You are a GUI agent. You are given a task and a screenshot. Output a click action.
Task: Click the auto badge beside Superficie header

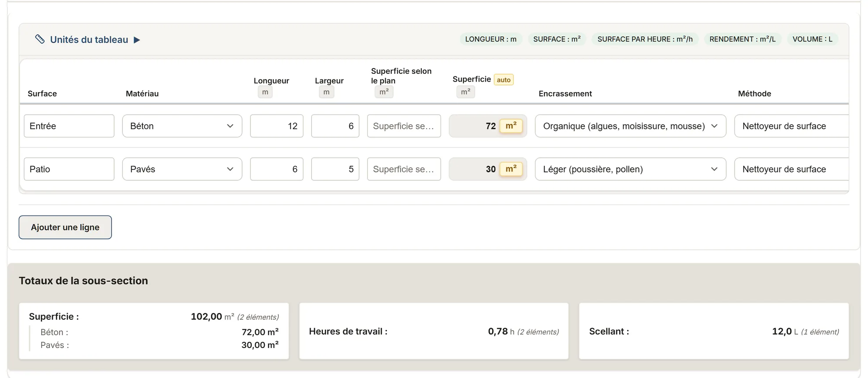[503, 80]
